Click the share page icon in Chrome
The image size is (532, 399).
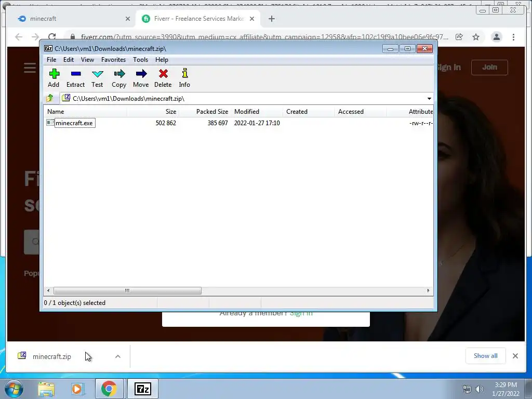click(x=459, y=37)
